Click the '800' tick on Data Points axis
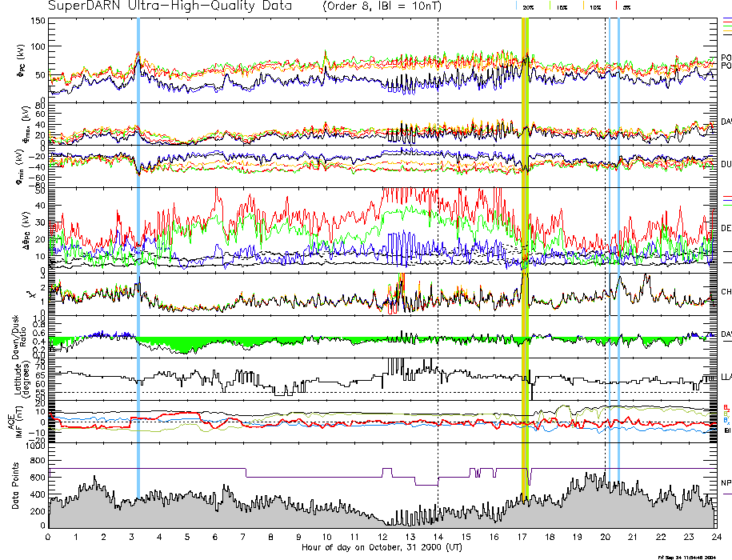This screenshot has height=560, width=732. [38, 461]
